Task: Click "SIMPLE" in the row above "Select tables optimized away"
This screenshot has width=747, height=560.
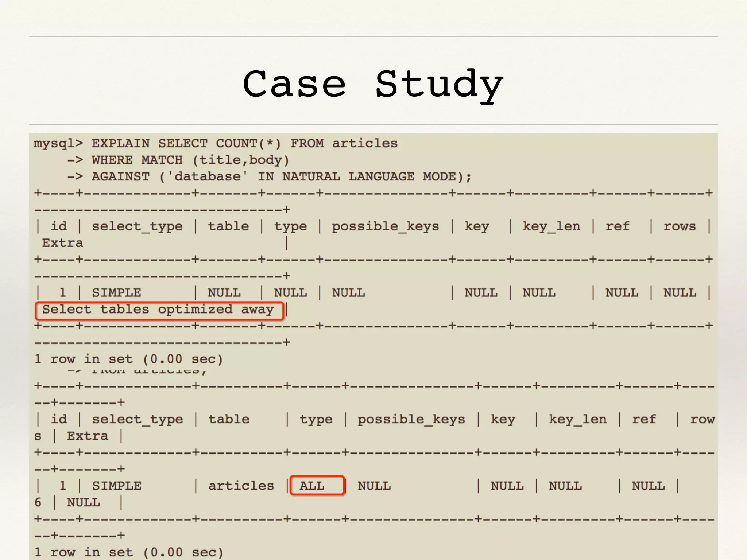Action: click(116, 293)
